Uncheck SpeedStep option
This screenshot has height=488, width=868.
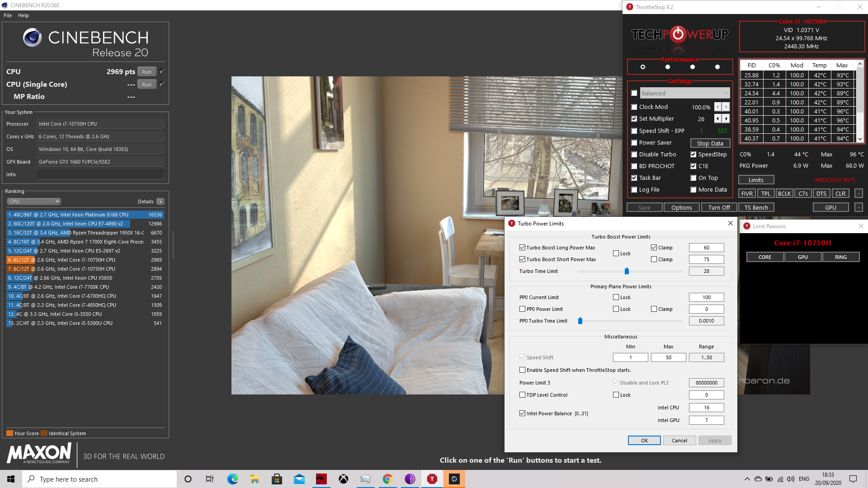(693, 154)
